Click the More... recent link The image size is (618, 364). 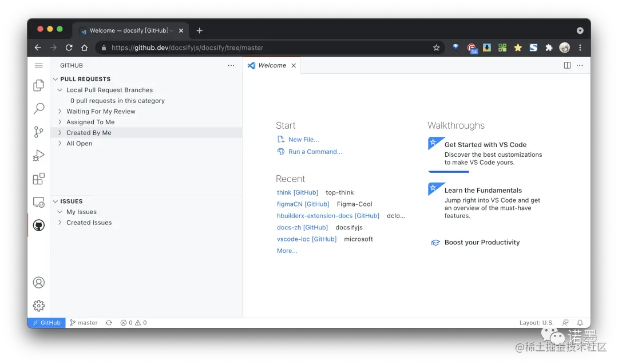[x=287, y=251]
